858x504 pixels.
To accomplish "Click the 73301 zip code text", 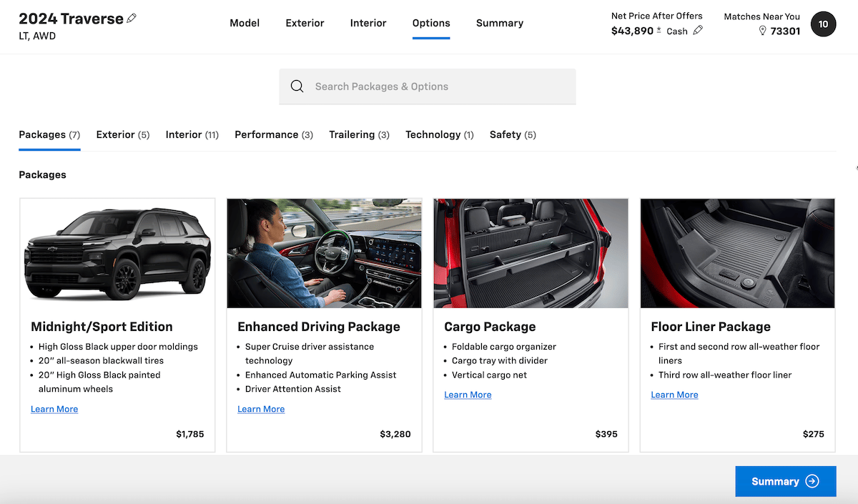I will point(785,31).
